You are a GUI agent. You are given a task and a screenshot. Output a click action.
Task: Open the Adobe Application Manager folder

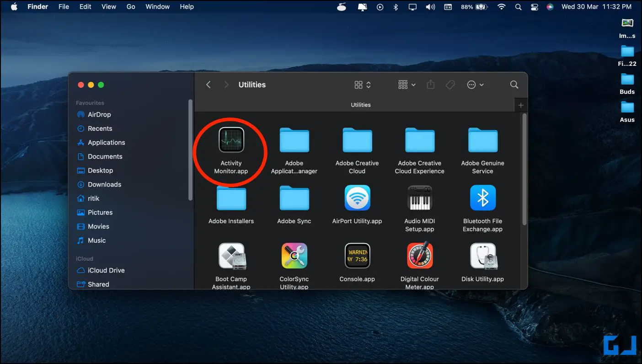294,141
